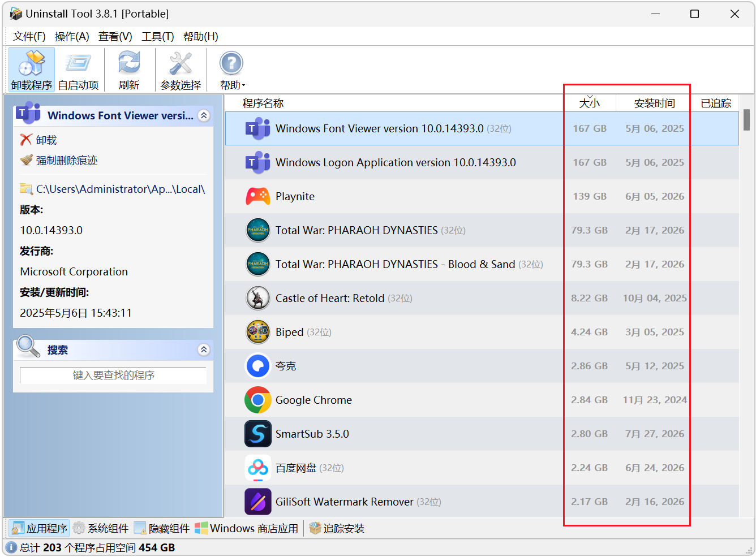This screenshot has width=756, height=557.
Task: Click the Teams icon in details panel header
Action: click(28, 113)
